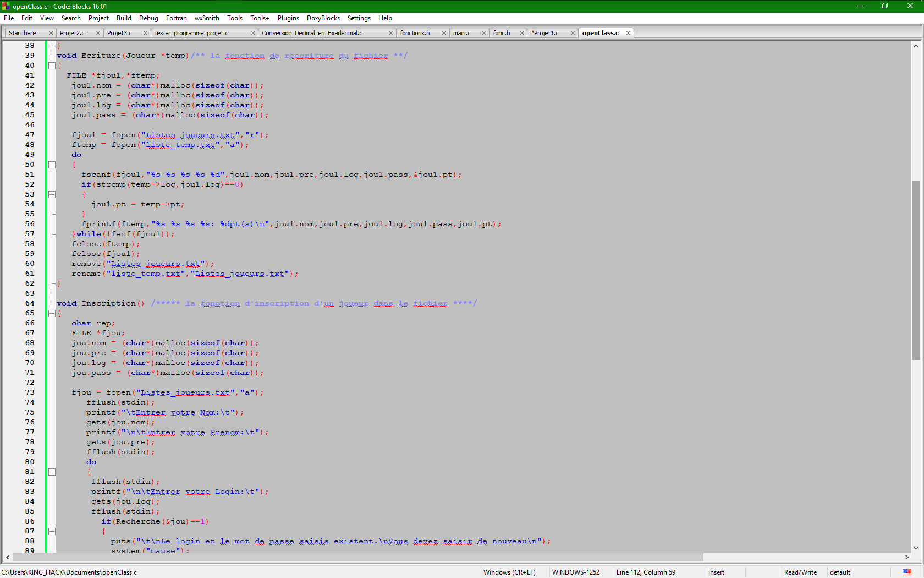This screenshot has width=924, height=578.
Task: Collapse the Ecriture function fold at line 40
Action: [x=52, y=66]
